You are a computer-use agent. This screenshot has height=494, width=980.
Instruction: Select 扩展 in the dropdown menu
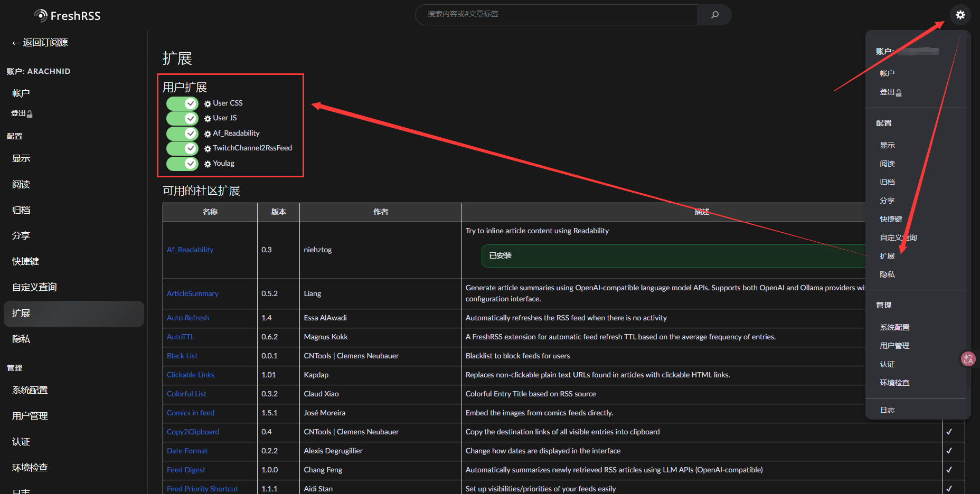pyautogui.click(x=887, y=256)
